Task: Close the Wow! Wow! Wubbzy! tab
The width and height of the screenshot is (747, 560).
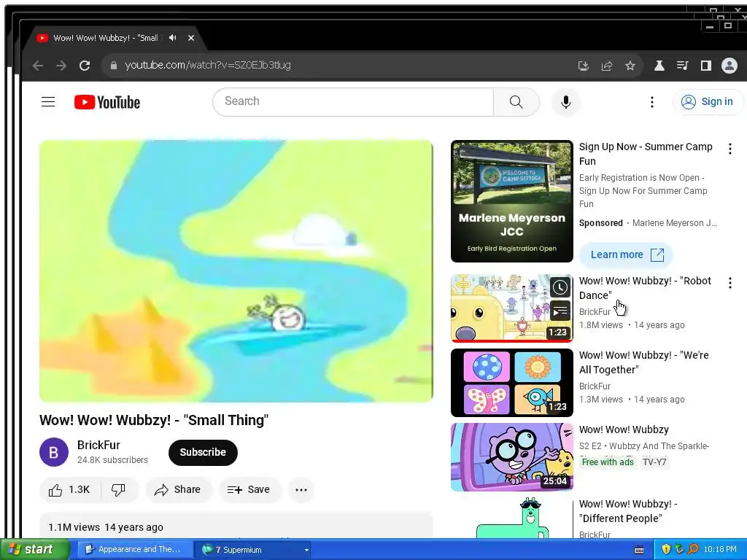Action: pos(190,38)
